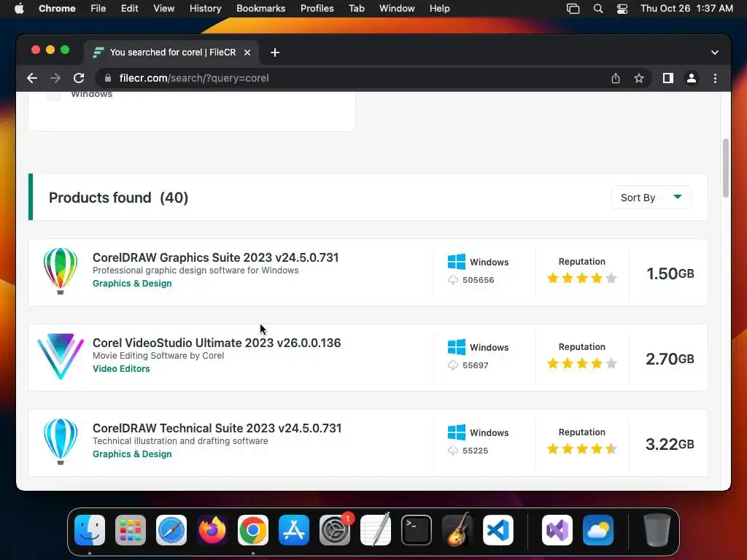The image size is (747, 560).
Task: Launch Firefox from the Dock
Action: [x=212, y=530]
